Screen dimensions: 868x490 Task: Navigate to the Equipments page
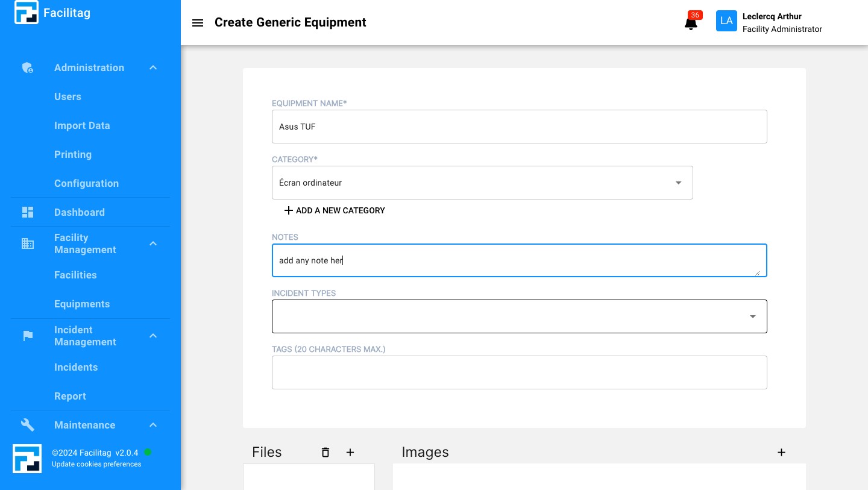point(82,304)
